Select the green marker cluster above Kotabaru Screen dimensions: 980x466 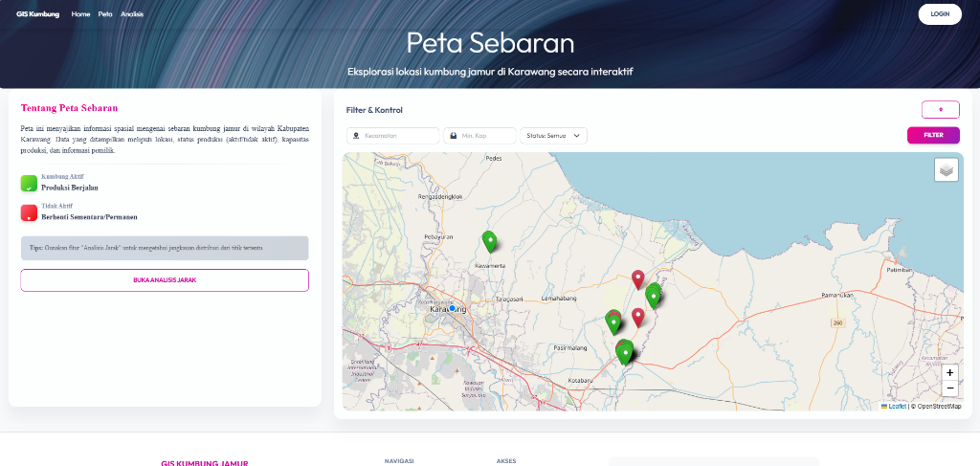[x=624, y=352]
